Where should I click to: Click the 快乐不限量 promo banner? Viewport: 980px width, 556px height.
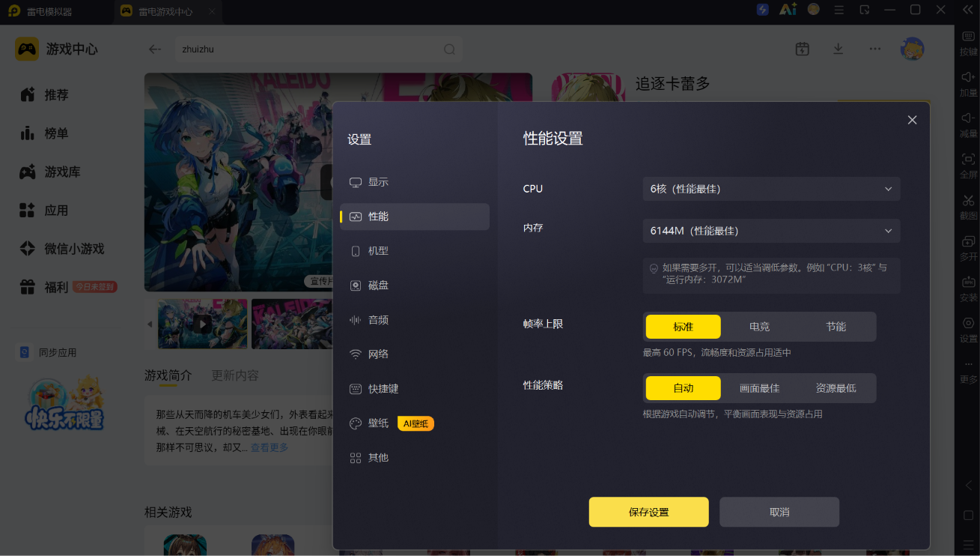[x=65, y=405]
